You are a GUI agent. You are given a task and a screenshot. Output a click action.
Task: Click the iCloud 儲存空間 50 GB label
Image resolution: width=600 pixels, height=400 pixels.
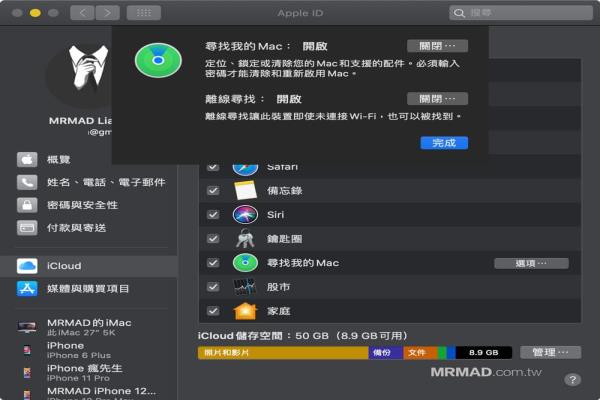303,336
